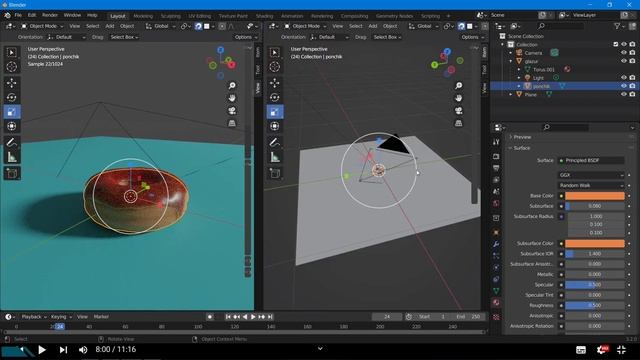Hide the Camera object with its eye icon

click(624, 53)
